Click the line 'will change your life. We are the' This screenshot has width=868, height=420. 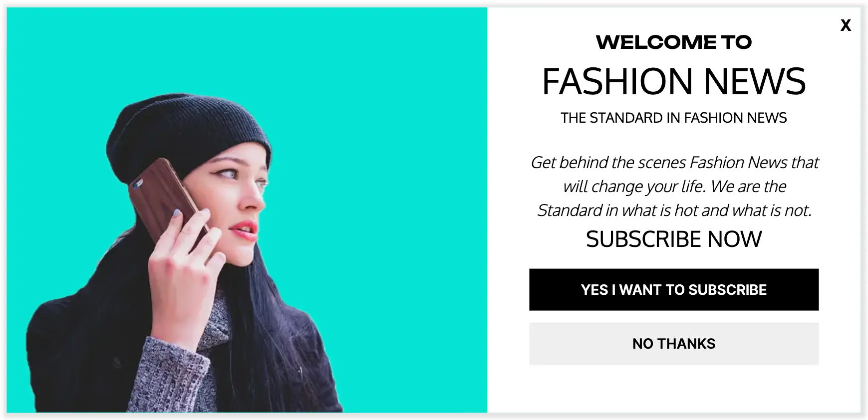click(674, 187)
